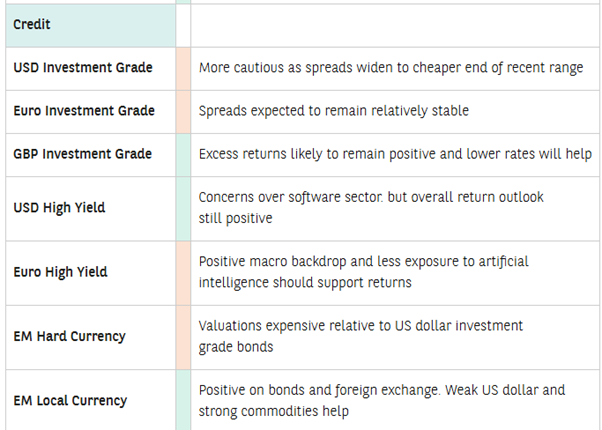The height and width of the screenshot is (430, 602).
Task: Click the EM Local Currency row label
Action: coord(70,400)
